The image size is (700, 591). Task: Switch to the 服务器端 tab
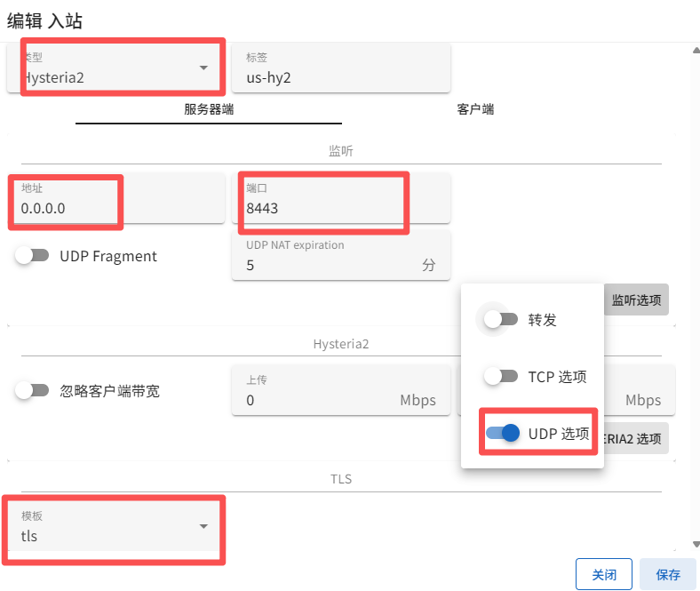(x=209, y=109)
